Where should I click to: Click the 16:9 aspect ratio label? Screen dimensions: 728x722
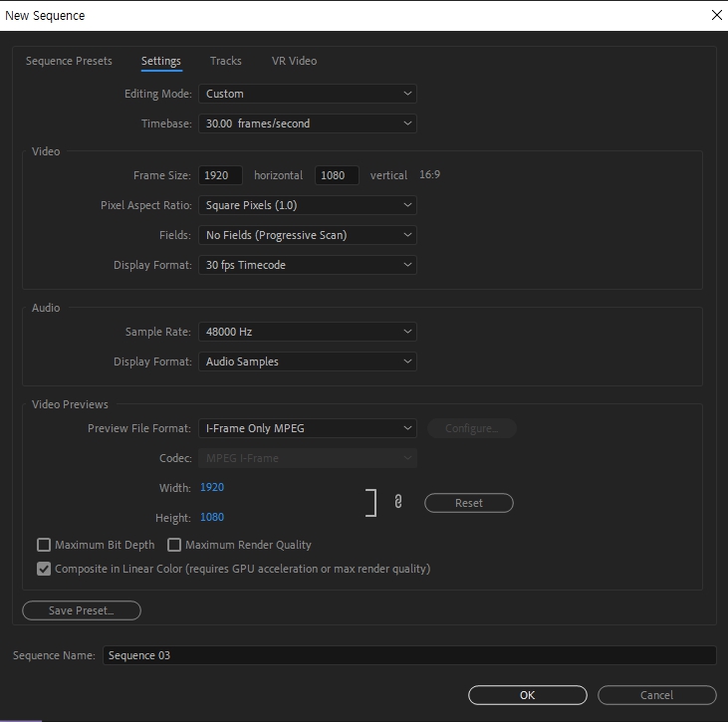pyautogui.click(x=429, y=174)
